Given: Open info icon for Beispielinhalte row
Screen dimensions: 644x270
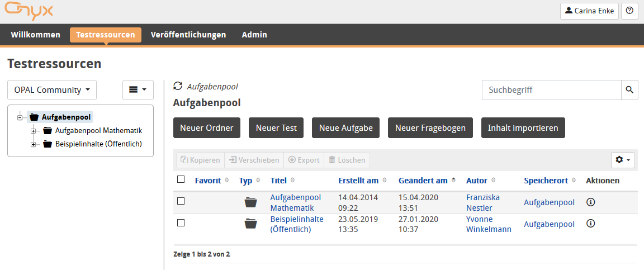Looking at the screenshot, I should click(x=590, y=224).
